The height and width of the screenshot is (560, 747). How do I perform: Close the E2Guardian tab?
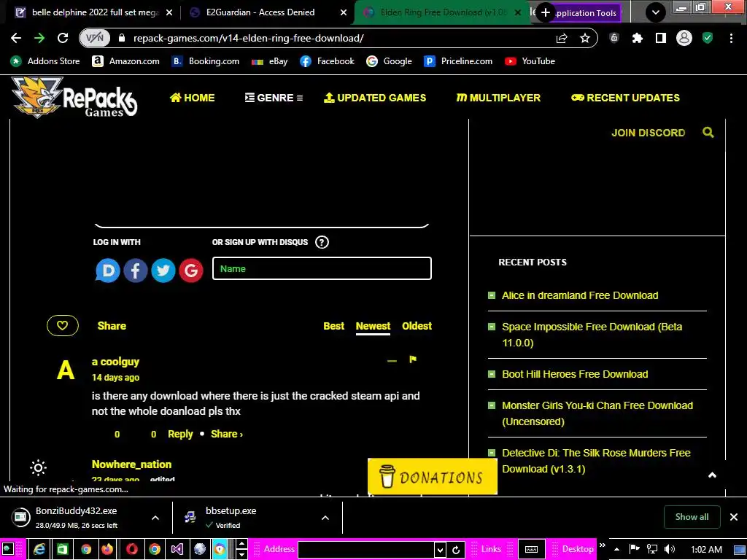(x=343, y=12)
